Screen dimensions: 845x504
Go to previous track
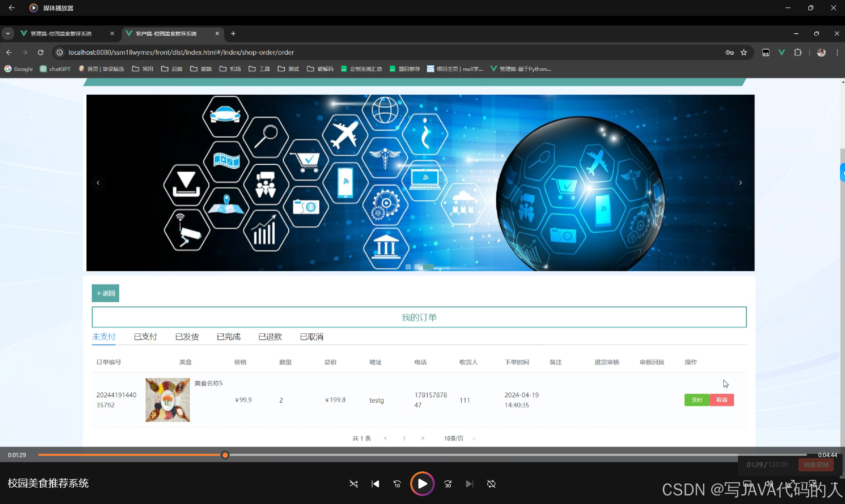tap(375, 484)
